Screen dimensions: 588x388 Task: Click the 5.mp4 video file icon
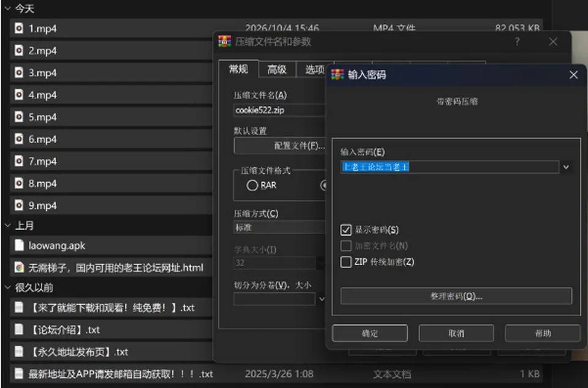[x=19, y=117]
